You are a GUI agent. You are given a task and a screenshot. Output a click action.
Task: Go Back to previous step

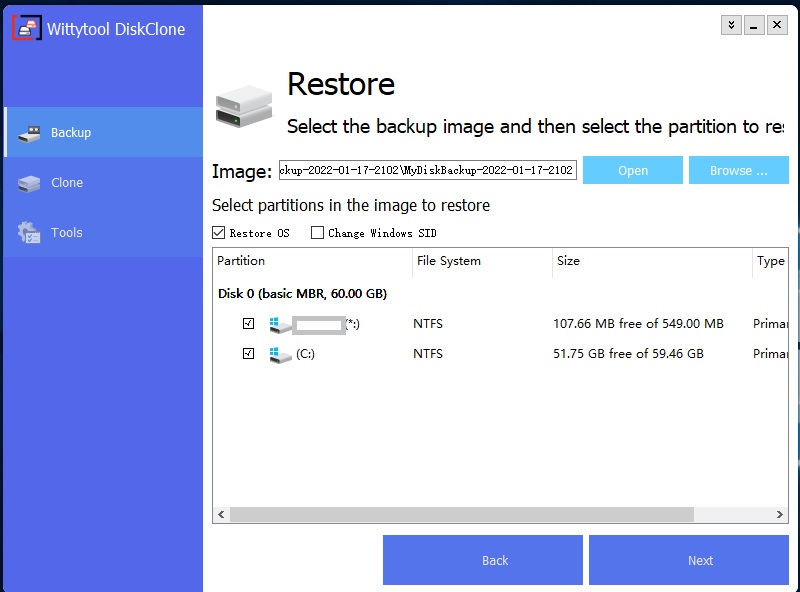click(x=483, y=560)
